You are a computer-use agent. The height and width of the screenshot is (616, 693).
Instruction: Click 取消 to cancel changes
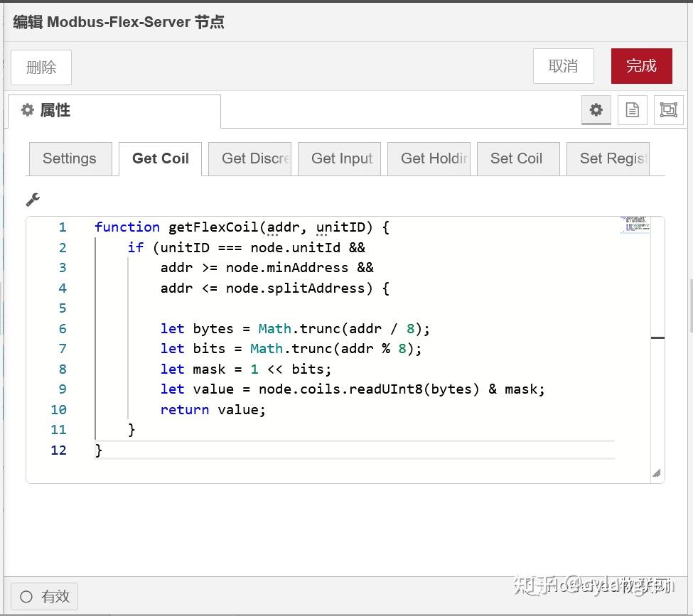point(563,65)
